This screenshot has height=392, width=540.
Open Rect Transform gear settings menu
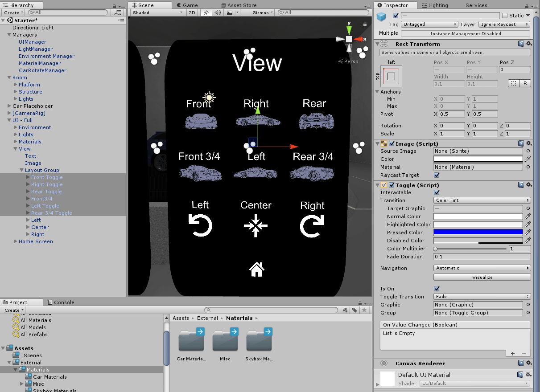528,44
